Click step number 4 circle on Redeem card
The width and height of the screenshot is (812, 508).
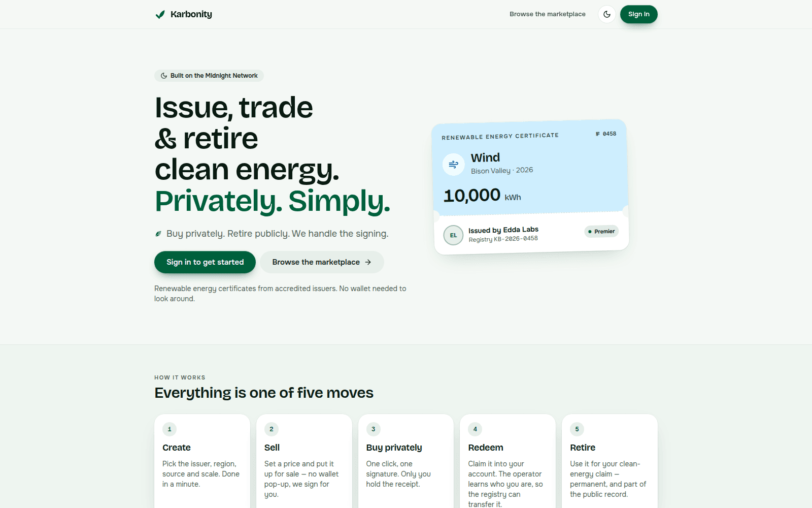coord(475,429)
